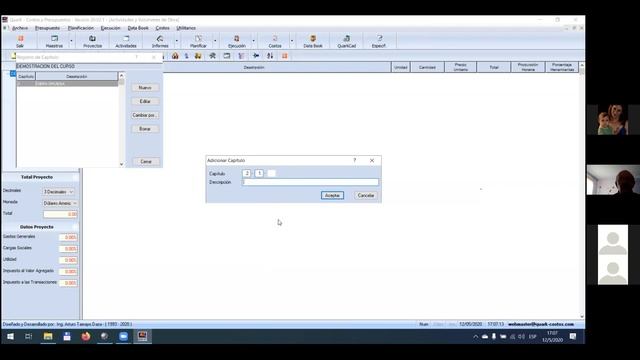Click Cancelar in Adicionar Capítulo dialog

[x=366, y=196]
